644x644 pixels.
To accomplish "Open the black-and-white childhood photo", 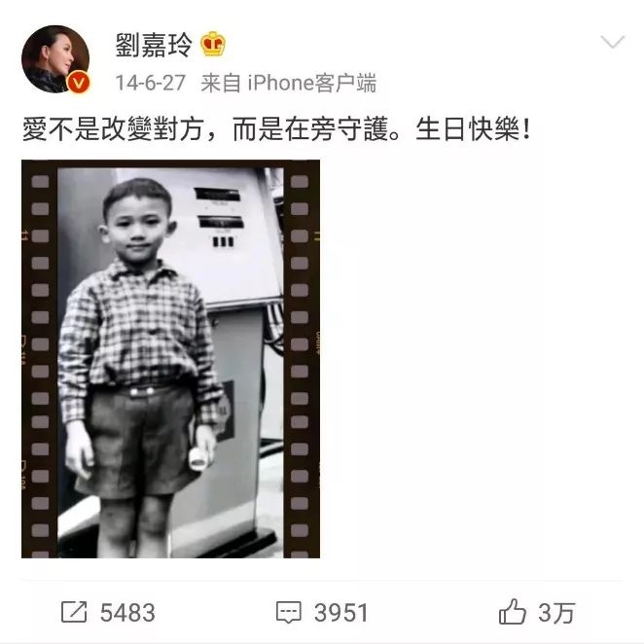I will pos(170,359).
